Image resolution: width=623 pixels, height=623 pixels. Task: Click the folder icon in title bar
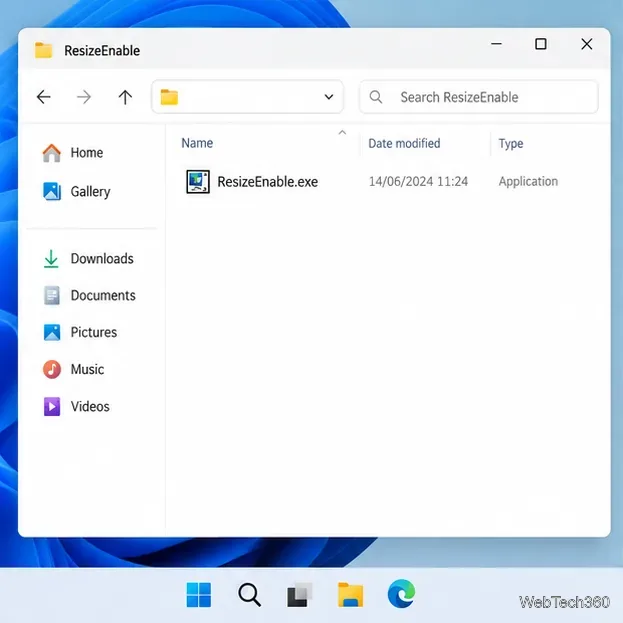43,50
